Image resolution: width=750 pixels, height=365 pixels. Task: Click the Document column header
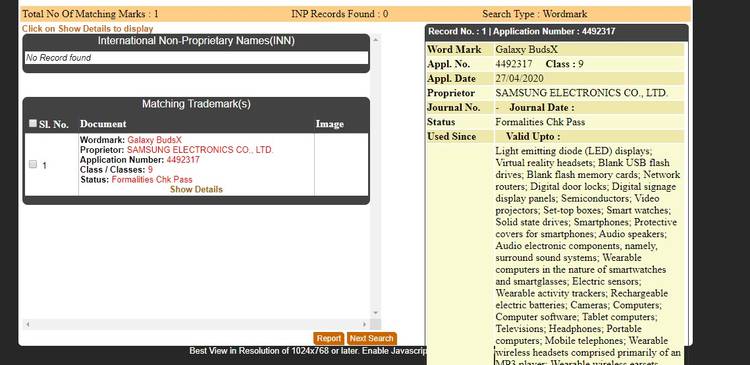click(x=103, y=124)
